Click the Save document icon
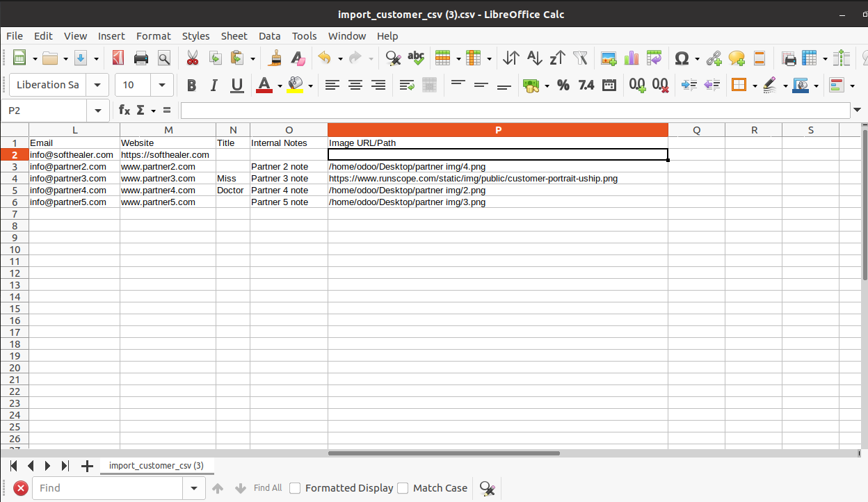This screenshot has height=502, width=868. pos(81,58)
